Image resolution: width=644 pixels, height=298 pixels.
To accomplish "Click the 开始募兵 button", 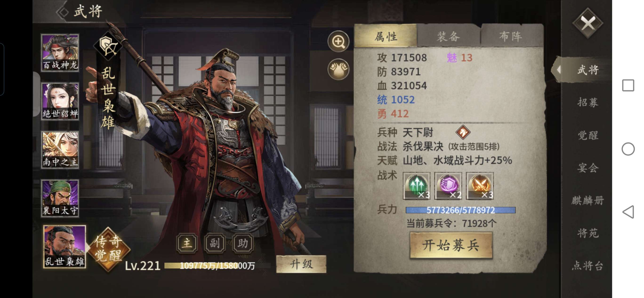I will [451, 245].
